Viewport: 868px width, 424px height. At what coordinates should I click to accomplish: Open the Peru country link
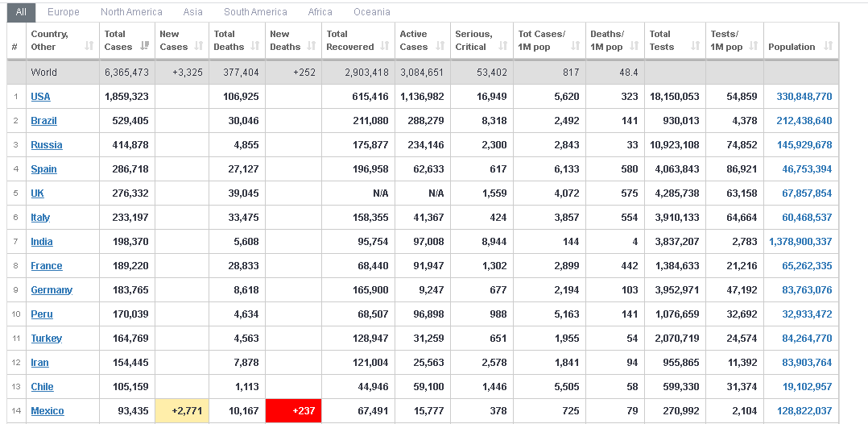coord(42,314)
